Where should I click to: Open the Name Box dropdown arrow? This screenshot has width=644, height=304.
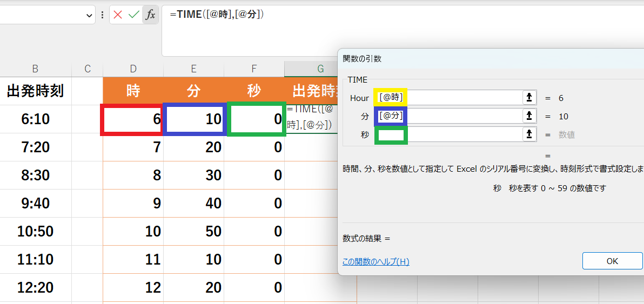pyautogui.click(x=90, y=15)
